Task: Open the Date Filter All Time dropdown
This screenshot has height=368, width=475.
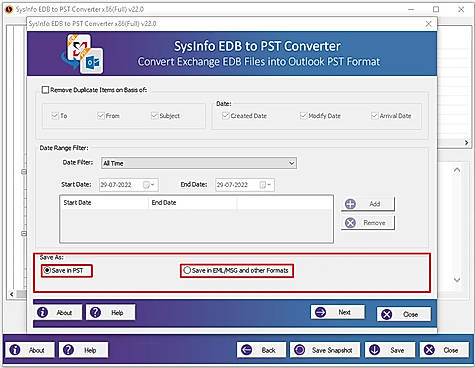Action: click(x=199, y=163)
